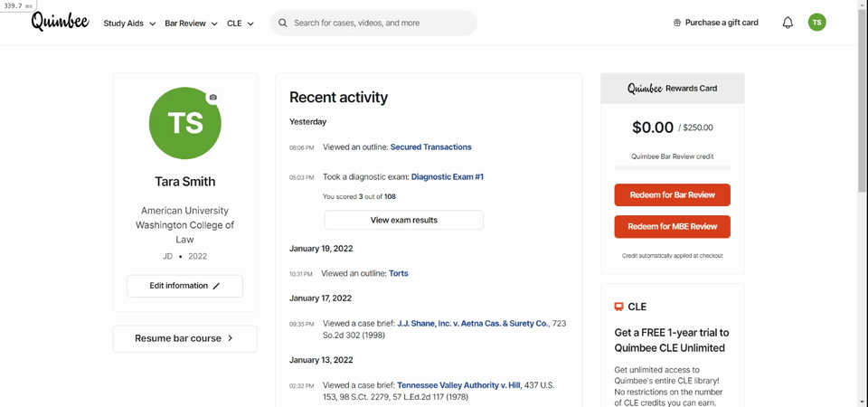This screenshot has height=407, width=868.
Task: Click the chevron on Resume bar course
Action: 231,338
